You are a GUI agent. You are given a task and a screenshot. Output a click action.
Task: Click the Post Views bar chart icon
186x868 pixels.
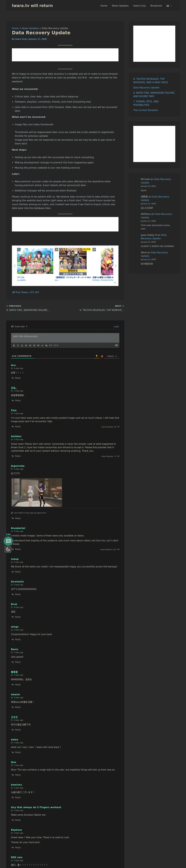coord(13,292)
